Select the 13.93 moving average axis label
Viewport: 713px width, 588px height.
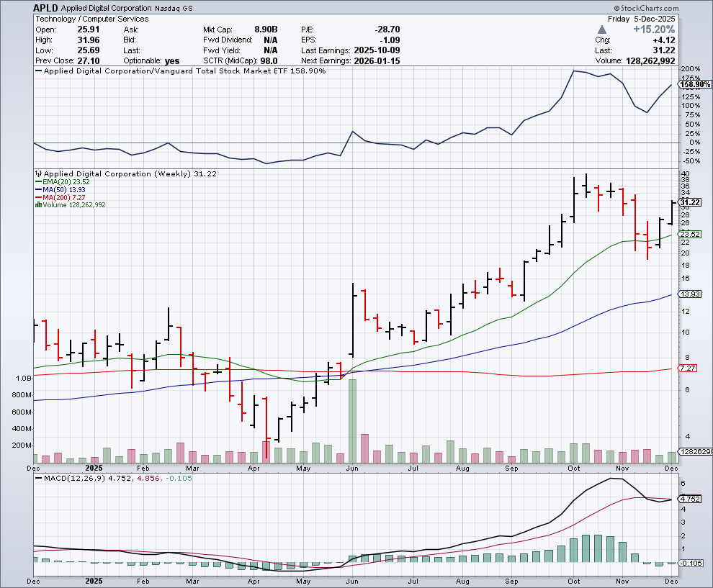[691, 294]
